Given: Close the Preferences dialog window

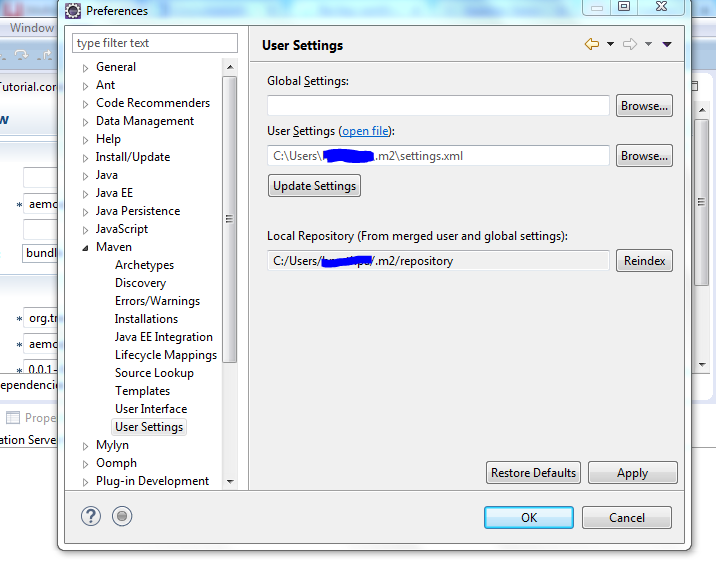Looking at the screenshot, I should point(661,6).
